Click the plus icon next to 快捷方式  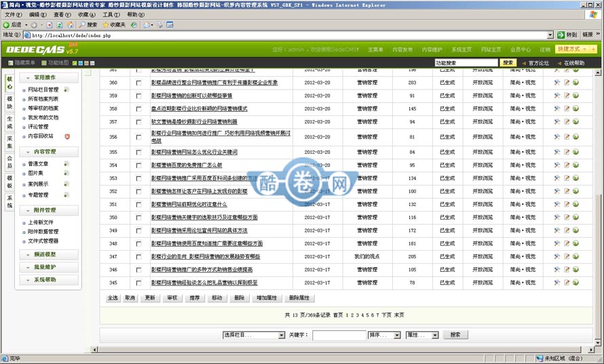pyautogui.click(x=593, y=49)
